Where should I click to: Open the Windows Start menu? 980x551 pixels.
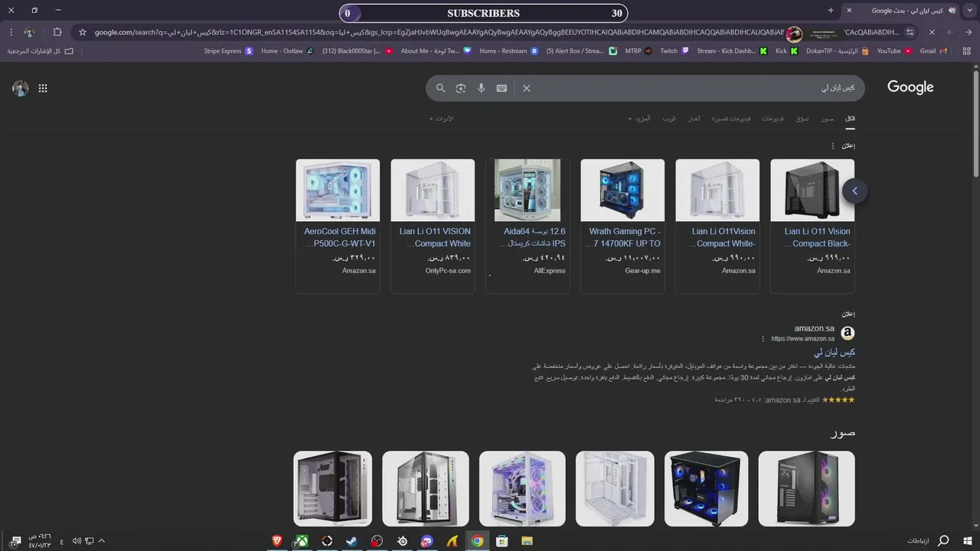coord(969,541)
